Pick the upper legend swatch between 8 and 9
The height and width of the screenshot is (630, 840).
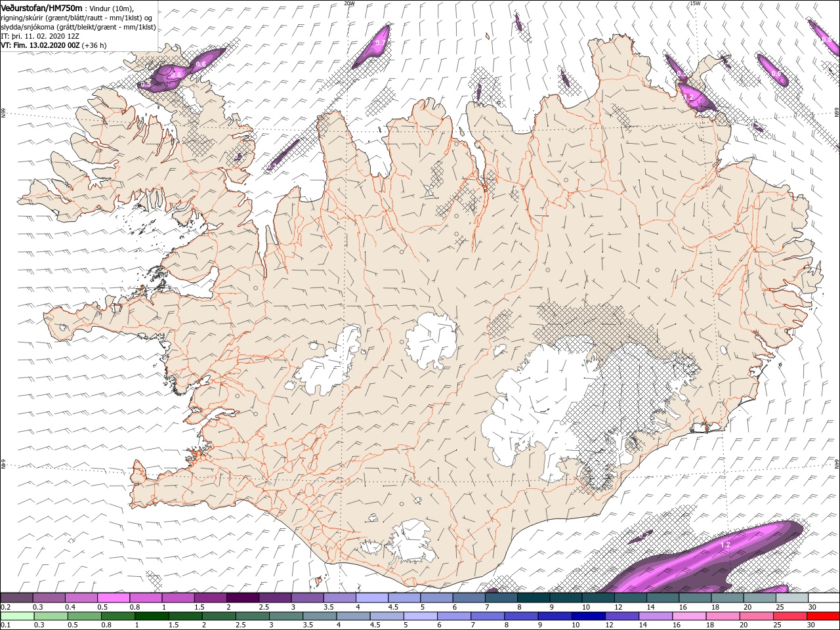coord(534,598)
